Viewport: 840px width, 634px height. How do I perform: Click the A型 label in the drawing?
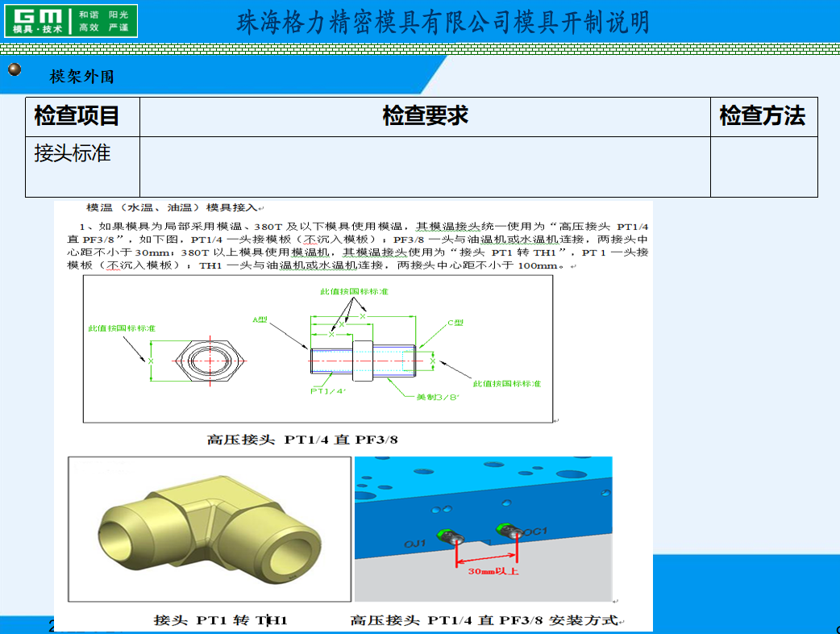pyautogui.click(x=260, y=319)
